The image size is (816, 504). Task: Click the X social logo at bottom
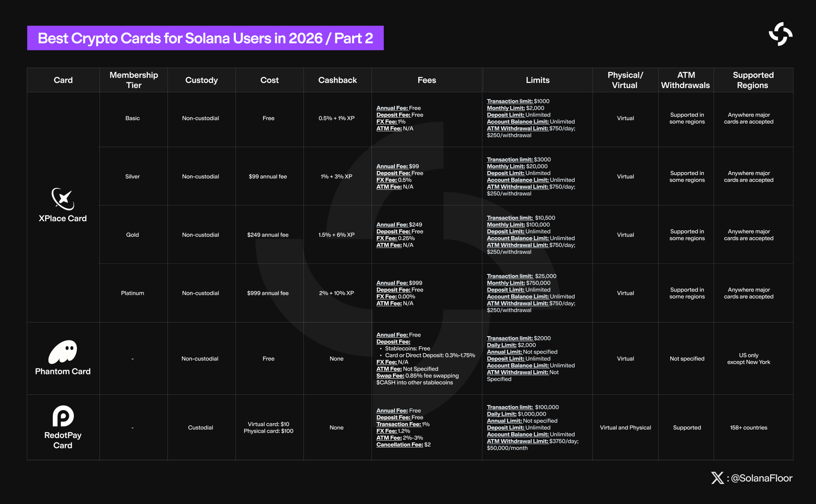coord(717,478)
